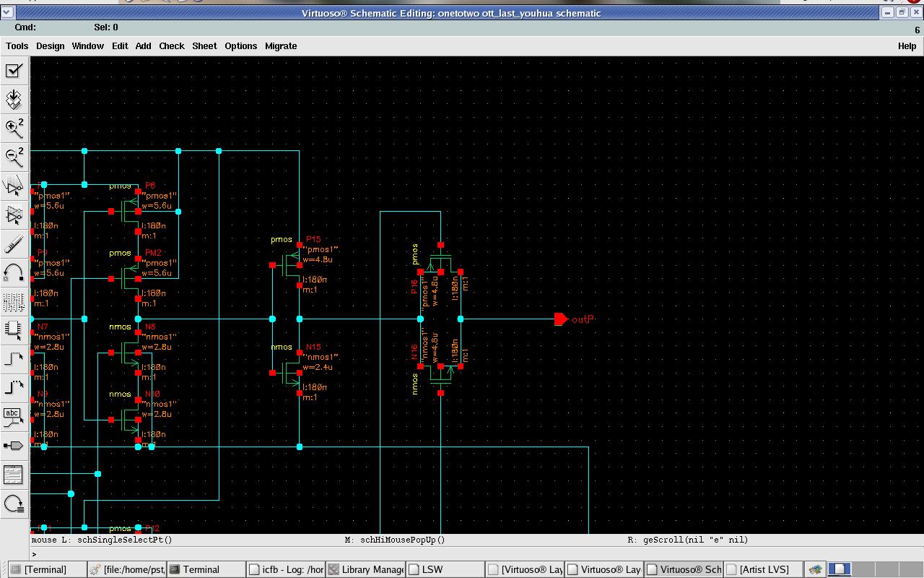Select the Add Instance chip icon
This screenshot has height=578, width=924.
click(x=14, y=329)
